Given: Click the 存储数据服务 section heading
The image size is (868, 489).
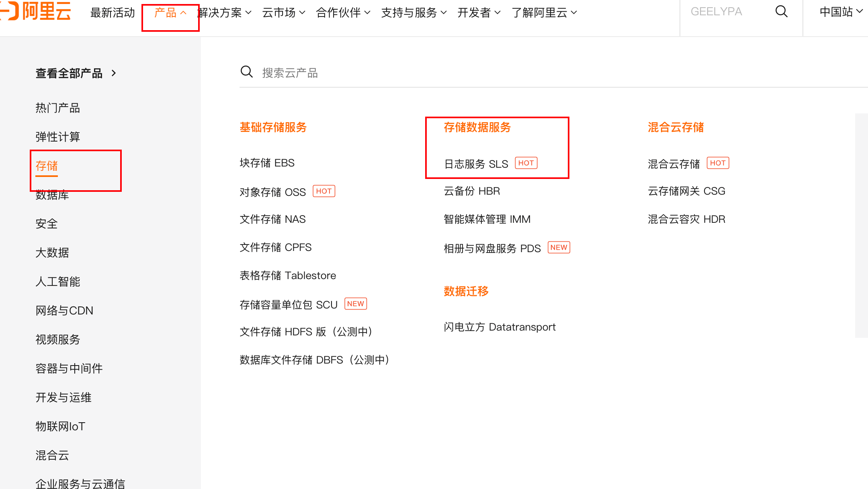Looking at the screenshot, I should coord(477,127).
